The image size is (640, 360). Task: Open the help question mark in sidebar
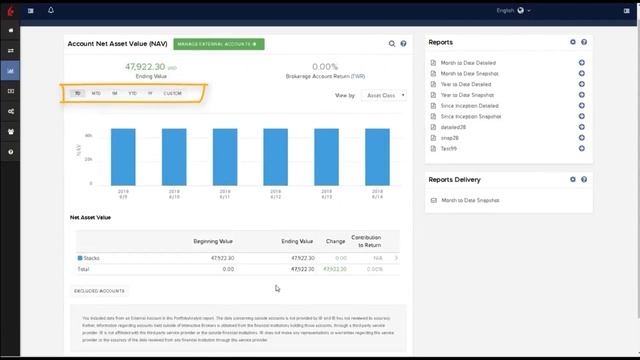coord(11,152)
